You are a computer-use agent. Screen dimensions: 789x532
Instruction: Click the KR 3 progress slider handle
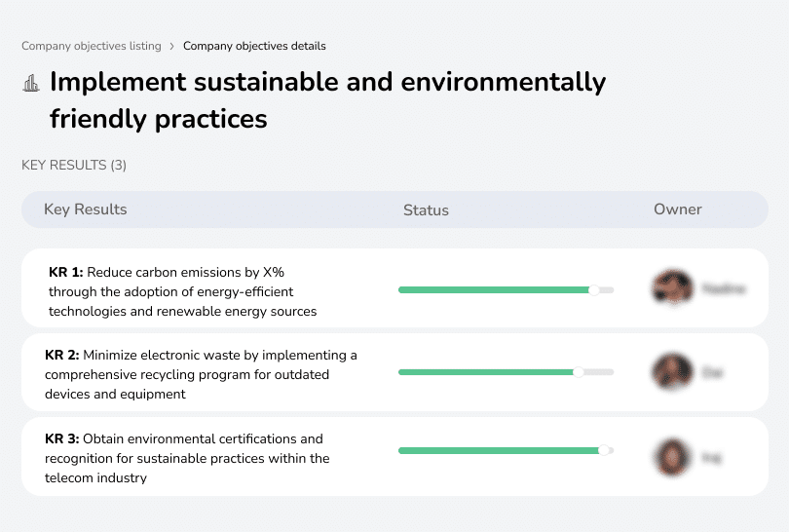604,450
